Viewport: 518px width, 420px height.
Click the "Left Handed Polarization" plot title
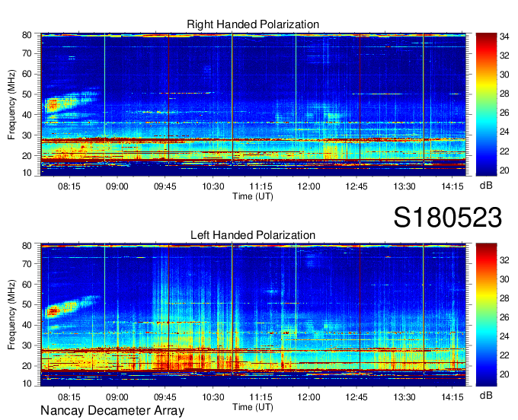coord(253,235)
